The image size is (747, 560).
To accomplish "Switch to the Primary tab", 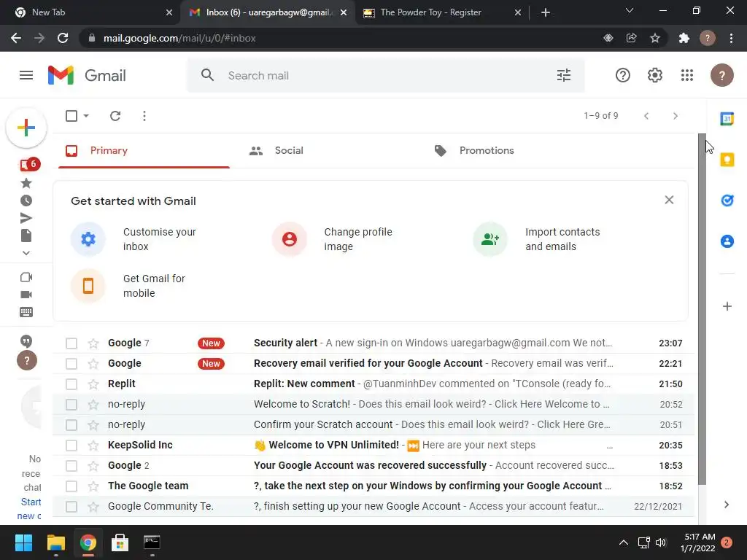I will coord(144,150).
